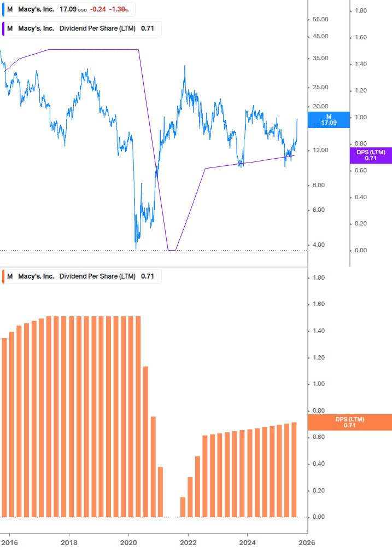This screenshot has width=392, height=550.
Task: Click the 0.00 label on lower pane axis
Action: point(319,517)
